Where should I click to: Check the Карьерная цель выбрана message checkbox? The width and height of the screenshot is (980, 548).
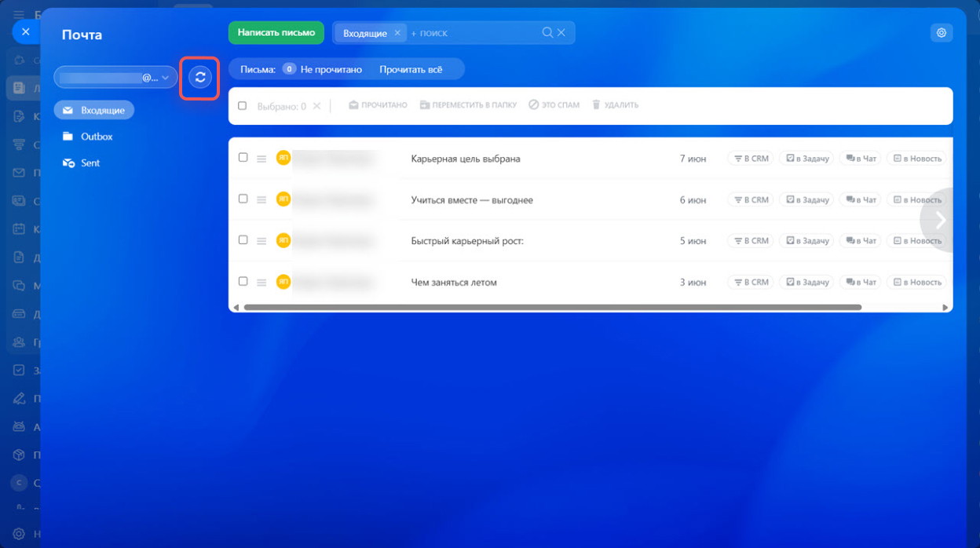(243, 157)
